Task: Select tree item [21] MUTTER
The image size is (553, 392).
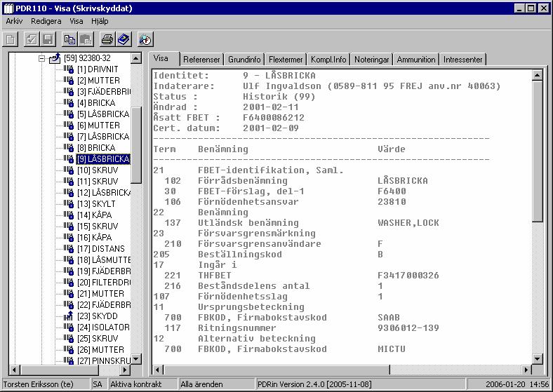Action: tap(100, 294)
